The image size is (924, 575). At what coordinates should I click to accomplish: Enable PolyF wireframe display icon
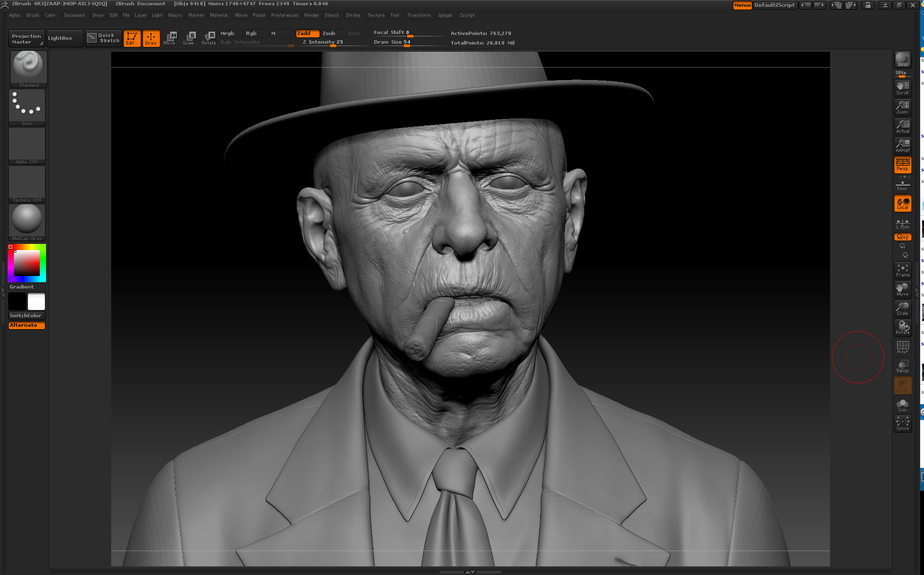pyautogui.click(x=902, y=347)
